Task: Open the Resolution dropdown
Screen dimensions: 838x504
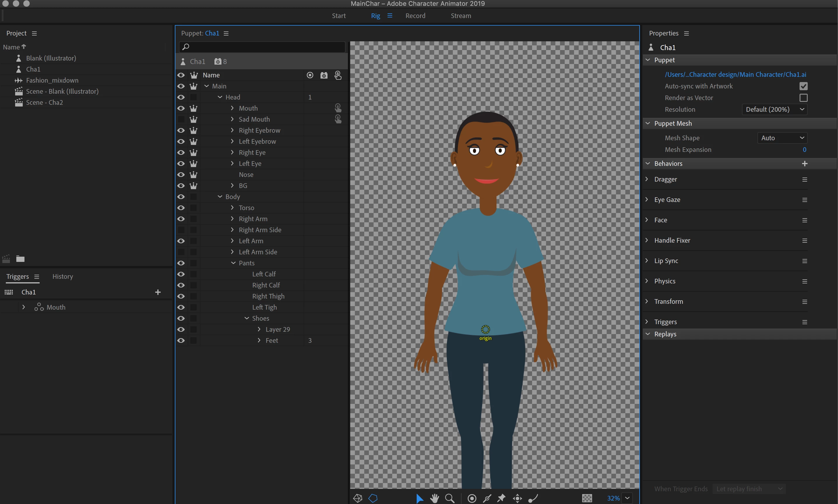Action: (775, 109)
